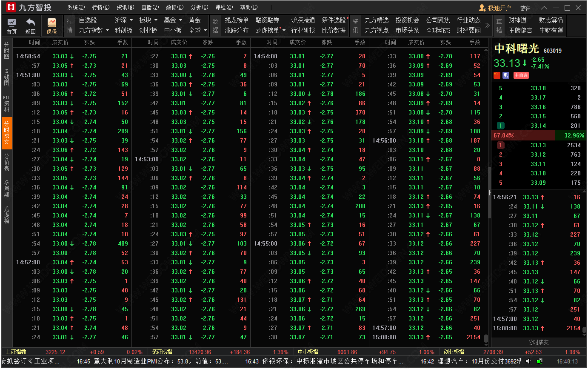
Task: Open the 首页 home icon
Action: coord(11,26)
